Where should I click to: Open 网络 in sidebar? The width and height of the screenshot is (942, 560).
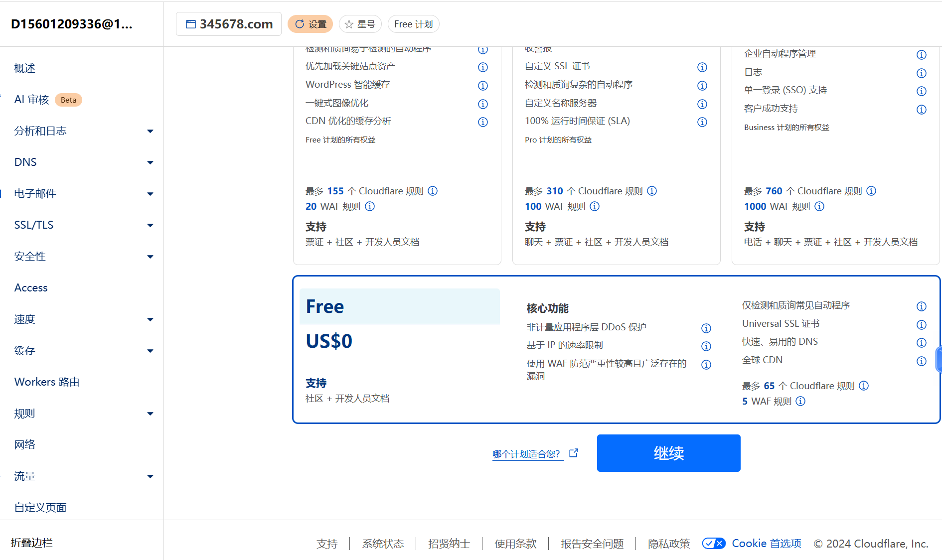(25, 444)
